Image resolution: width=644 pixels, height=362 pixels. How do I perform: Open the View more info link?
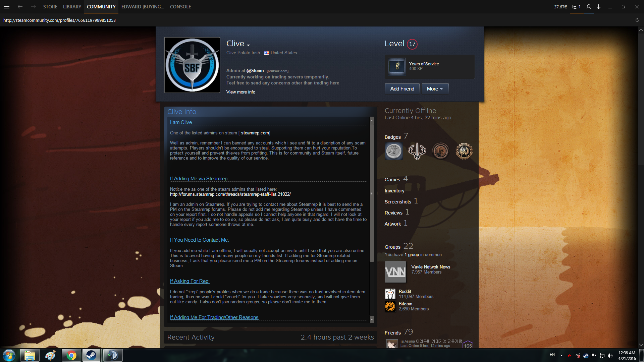click(x=240, y=92)
